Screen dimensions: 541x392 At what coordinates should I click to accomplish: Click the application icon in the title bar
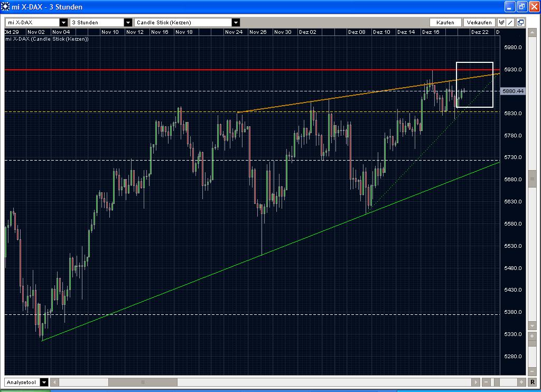point(5,7)
